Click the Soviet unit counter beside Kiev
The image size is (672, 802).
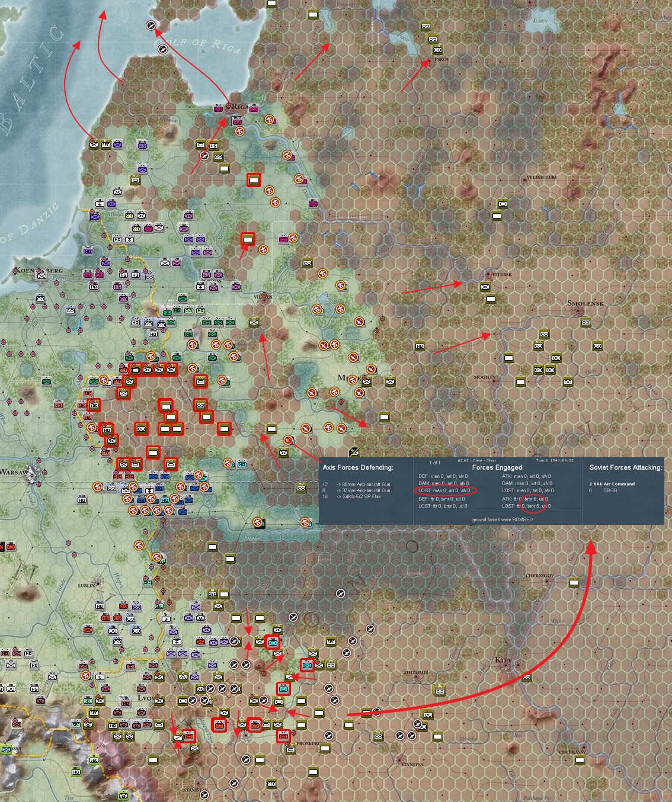pos(526,677)
